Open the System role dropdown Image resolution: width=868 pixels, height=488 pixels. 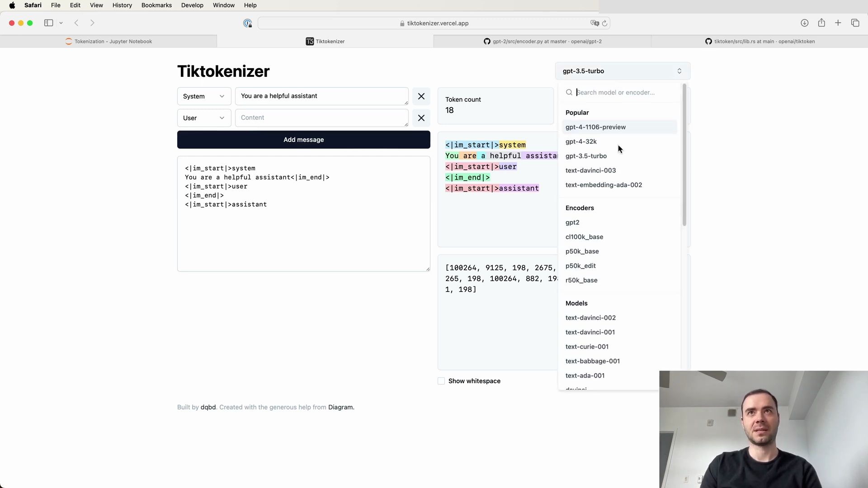[204, 96]
